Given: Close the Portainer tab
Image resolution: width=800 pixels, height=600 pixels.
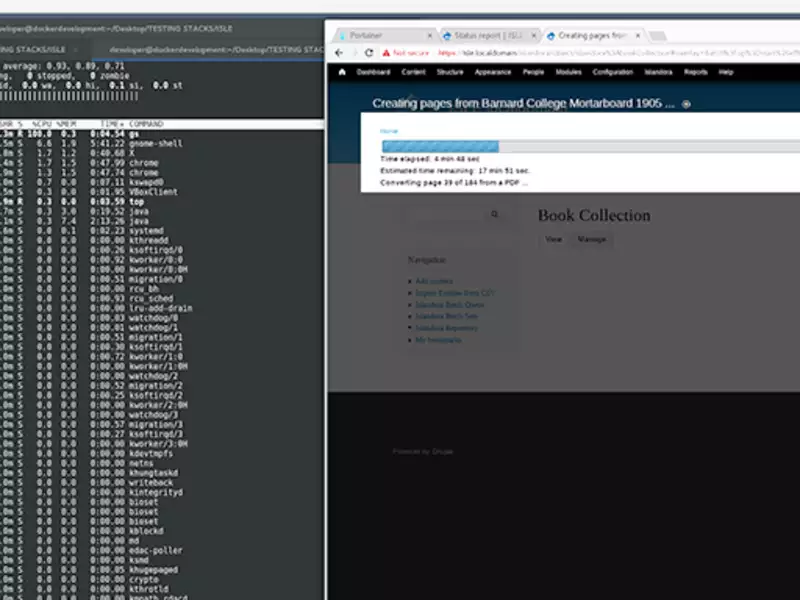Looking at the screenshot, I should pyautogui.click(x=430, y=35).
